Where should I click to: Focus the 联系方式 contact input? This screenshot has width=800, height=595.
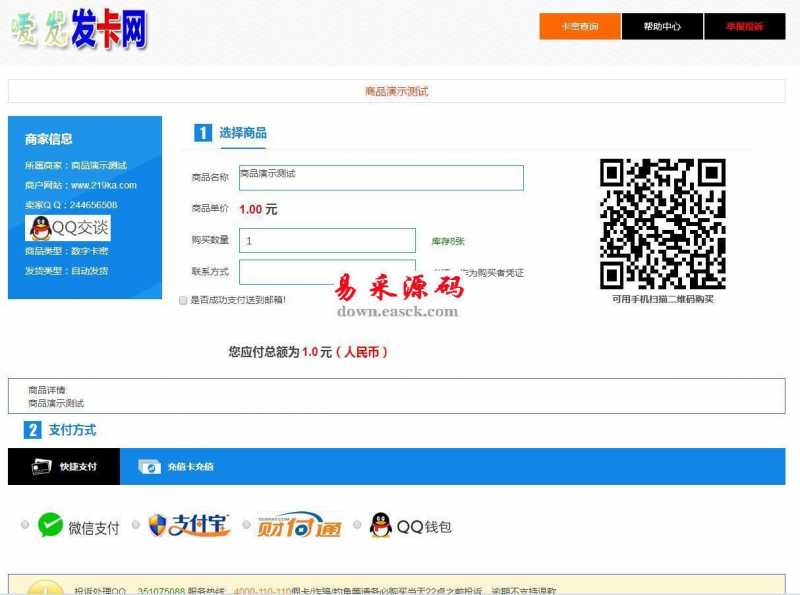pos(328,272)
